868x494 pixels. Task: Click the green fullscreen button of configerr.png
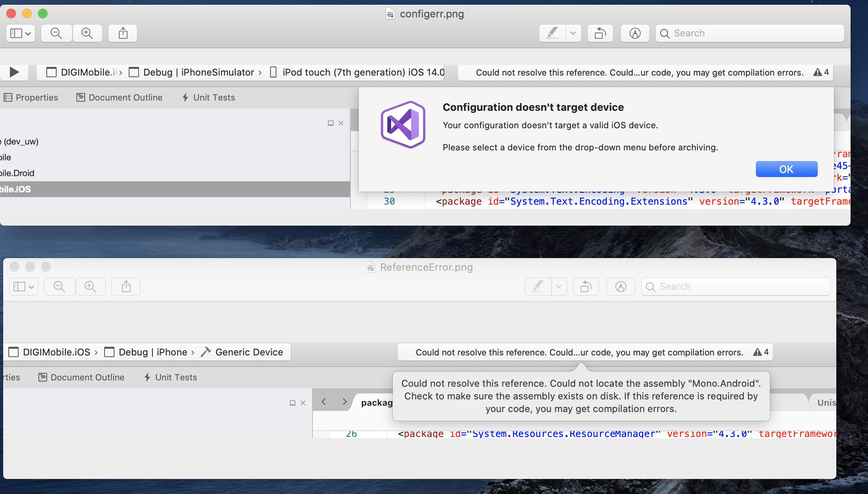tap(43, 13)
